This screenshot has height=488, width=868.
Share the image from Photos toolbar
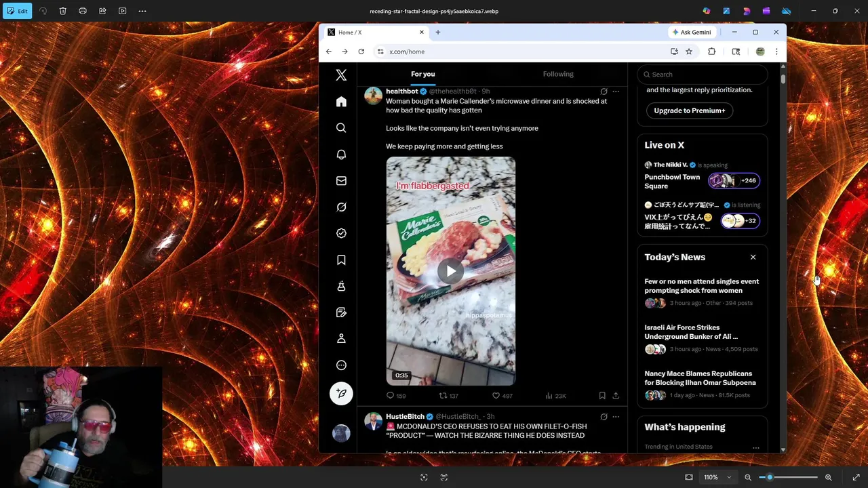(102, 11)
